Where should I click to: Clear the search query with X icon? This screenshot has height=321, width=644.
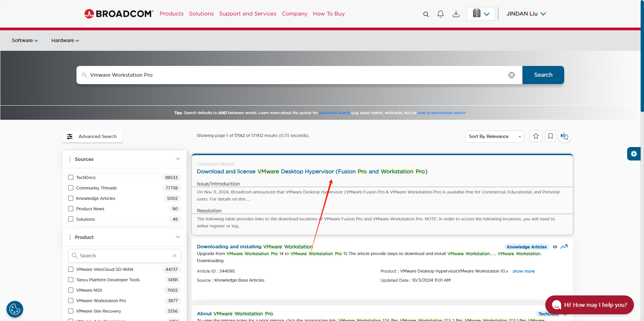[512, 75]
